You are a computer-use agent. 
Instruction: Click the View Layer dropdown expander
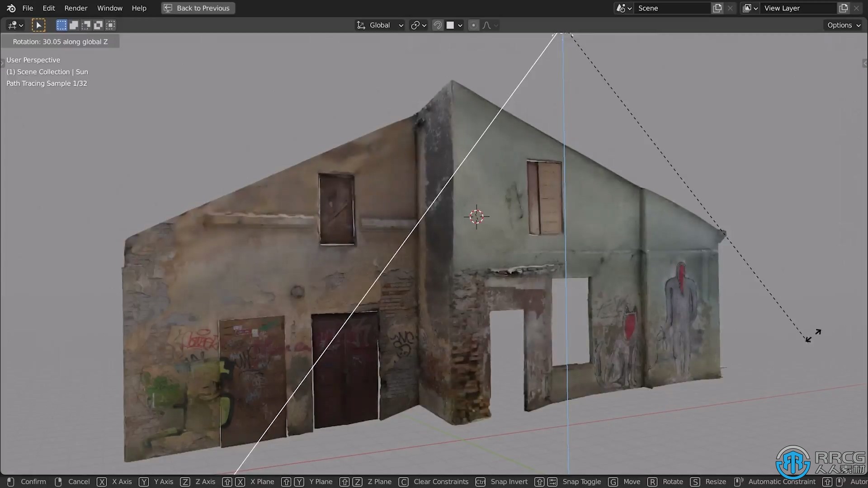pos(756,8)
